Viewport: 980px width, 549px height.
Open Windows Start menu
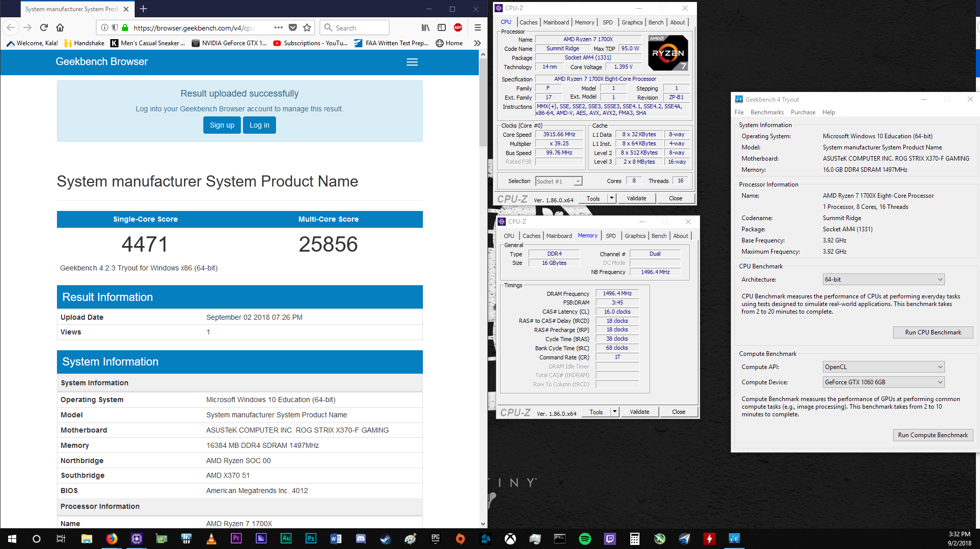coord(12,539)
